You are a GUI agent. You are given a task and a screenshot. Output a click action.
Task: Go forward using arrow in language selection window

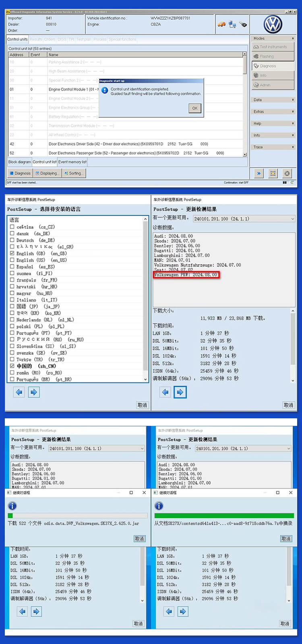(34, 392)
